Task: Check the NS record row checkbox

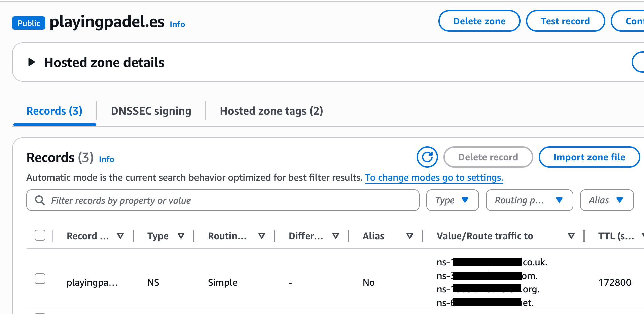Action: (40, 279)
